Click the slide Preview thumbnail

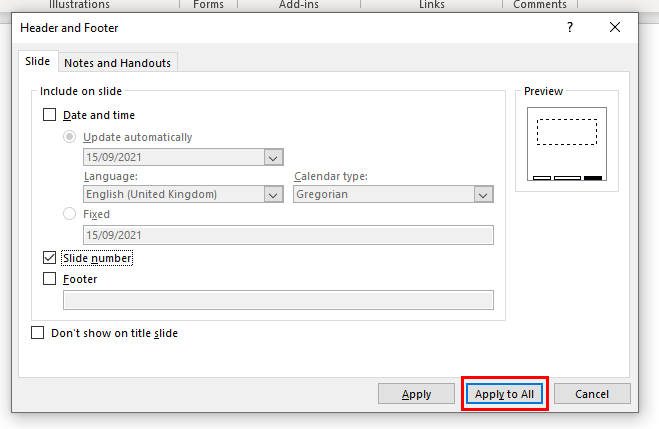click(567, 144)
